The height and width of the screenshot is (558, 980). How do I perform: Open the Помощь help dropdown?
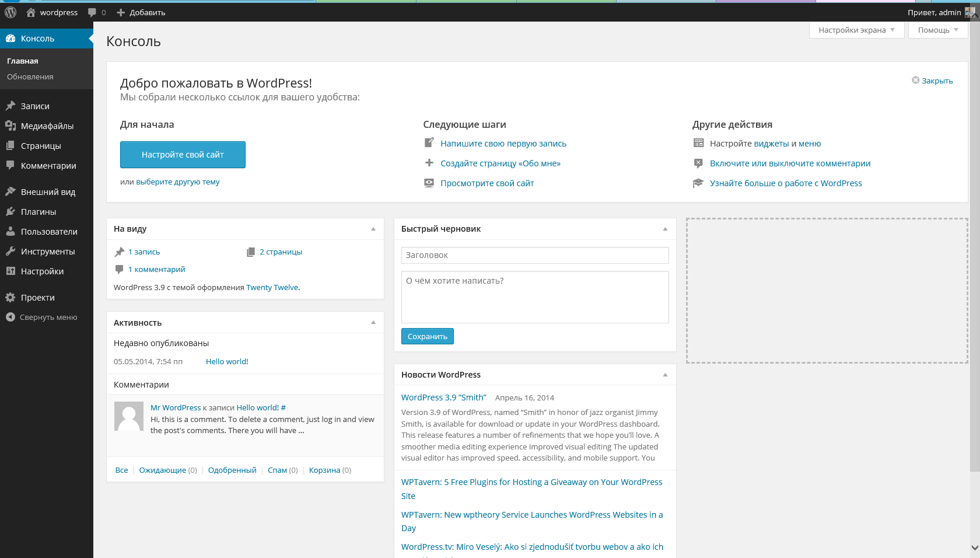pos(938,30)
